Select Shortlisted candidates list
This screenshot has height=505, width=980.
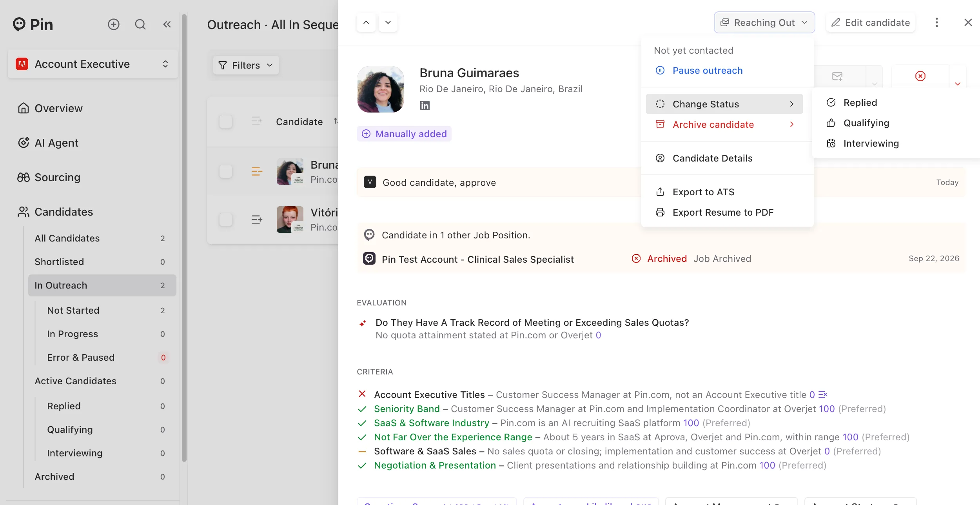[102, 262]
